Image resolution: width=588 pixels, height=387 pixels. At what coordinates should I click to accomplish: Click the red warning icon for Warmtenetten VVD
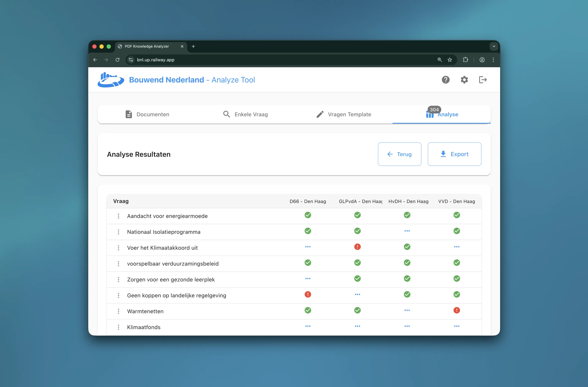pyautogui.click(x=457, y=310)
